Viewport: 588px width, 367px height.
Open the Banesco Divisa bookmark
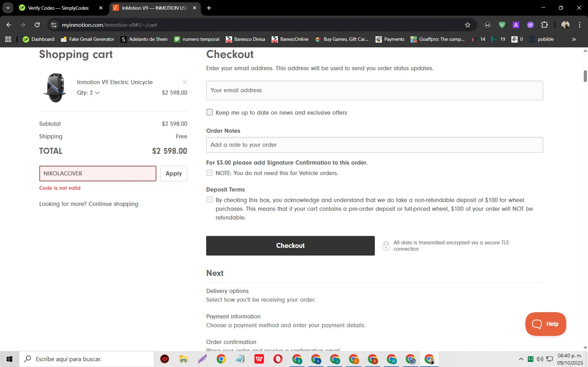(245, 39)
